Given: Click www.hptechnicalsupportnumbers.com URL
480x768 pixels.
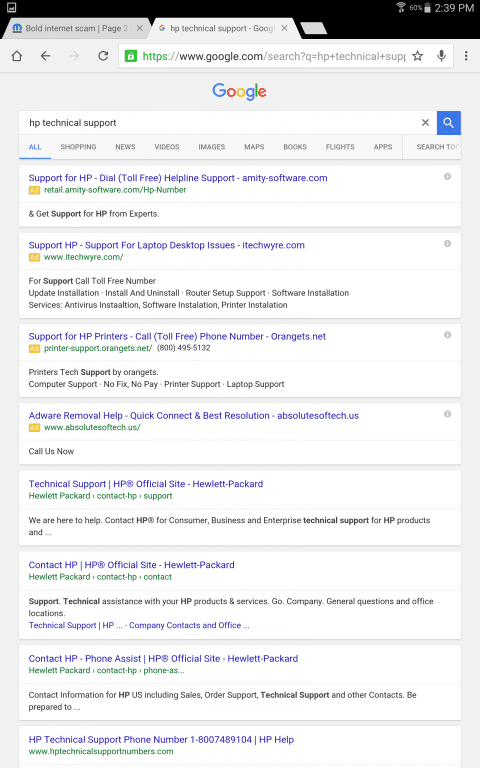Looking at the screenshot, I should [101, 751].
